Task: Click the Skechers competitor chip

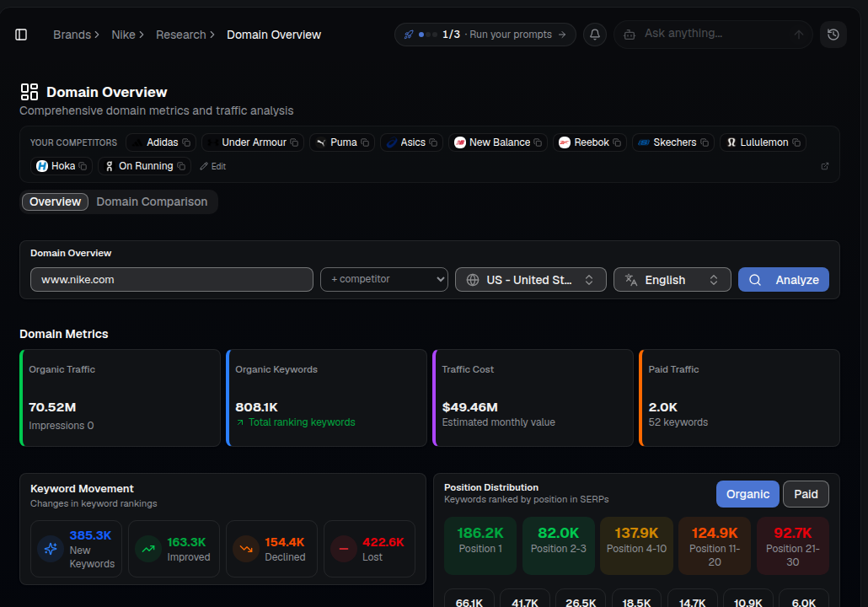Action: coord(673,142)
